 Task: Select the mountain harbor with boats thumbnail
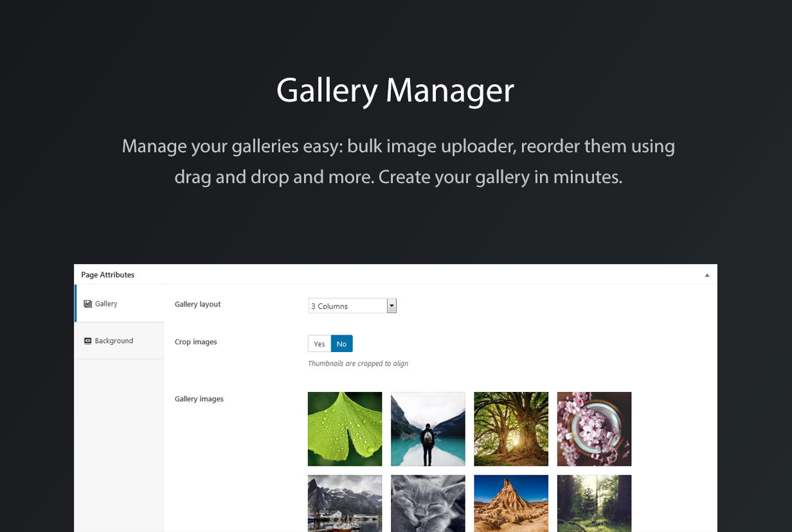tap(345, 503)
